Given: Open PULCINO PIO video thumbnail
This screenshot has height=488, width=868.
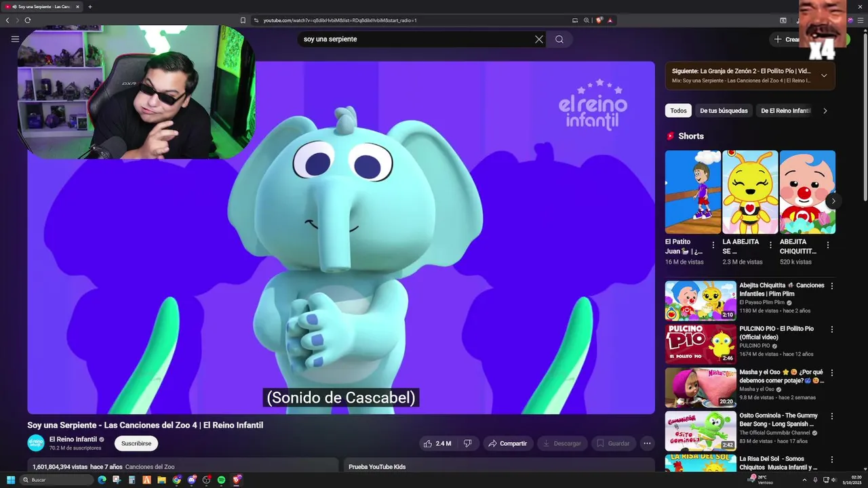Looking at the screenshot, I should (701, 344).
